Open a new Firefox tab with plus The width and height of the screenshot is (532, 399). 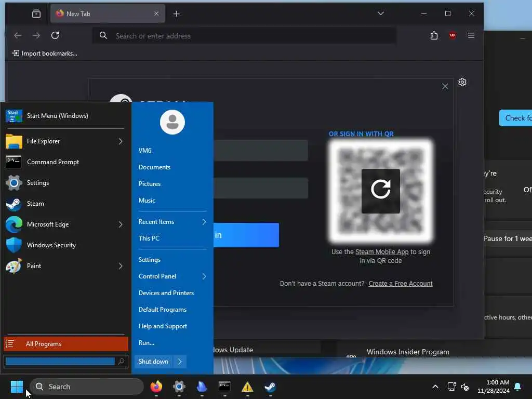coord(177,14)
